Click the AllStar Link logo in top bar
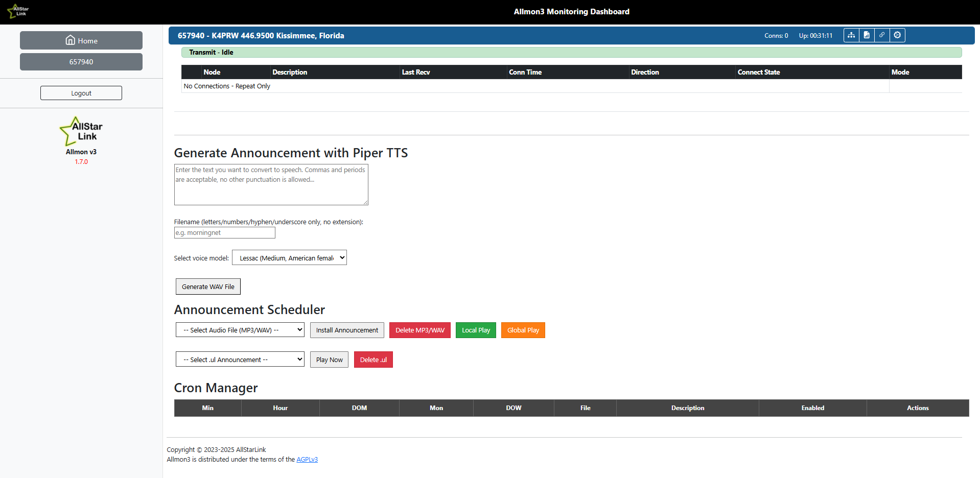 click(18, 11)
